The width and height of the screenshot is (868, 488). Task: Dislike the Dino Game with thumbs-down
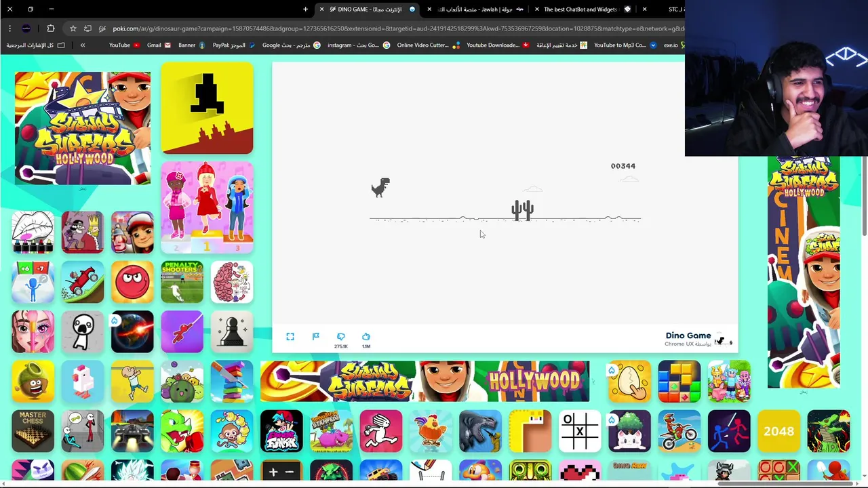341,337
